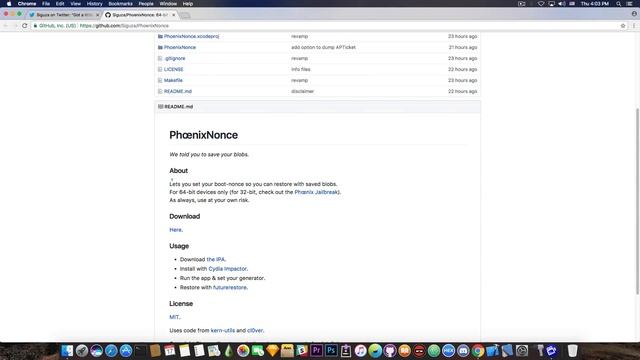
Task: Open the README.md file link
Action: tap(178, 91)
